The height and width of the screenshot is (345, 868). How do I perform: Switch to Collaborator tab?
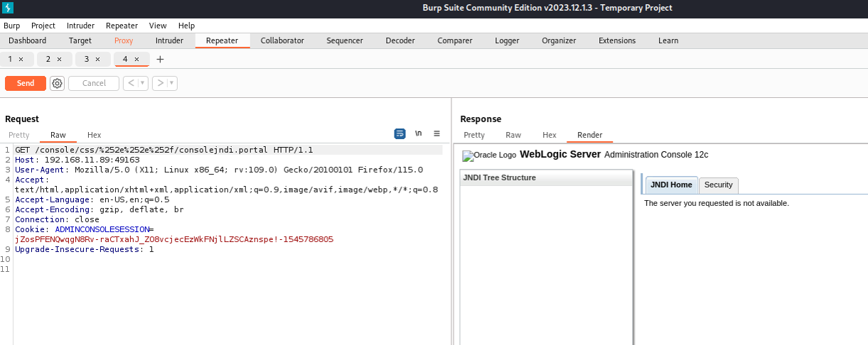(282, 40)
